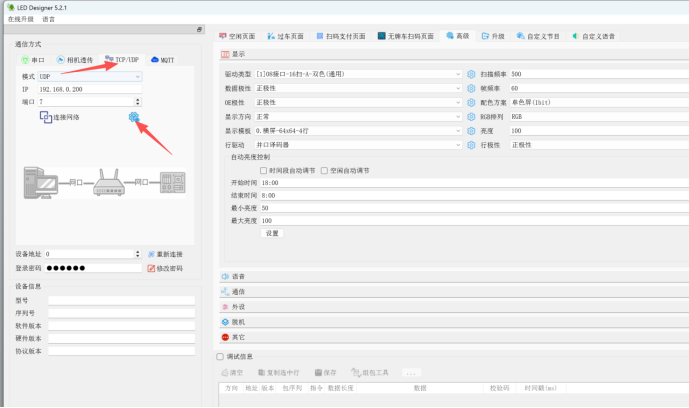Toggle the 调试信息 checkbox
The width and height of the screenshot is (689, 408).
click(x=220, y=357)
